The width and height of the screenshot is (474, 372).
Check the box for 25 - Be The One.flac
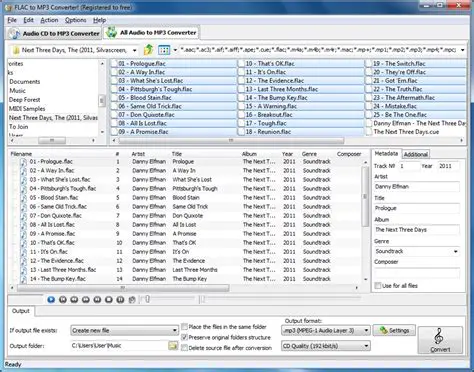(x=369, y=115)
